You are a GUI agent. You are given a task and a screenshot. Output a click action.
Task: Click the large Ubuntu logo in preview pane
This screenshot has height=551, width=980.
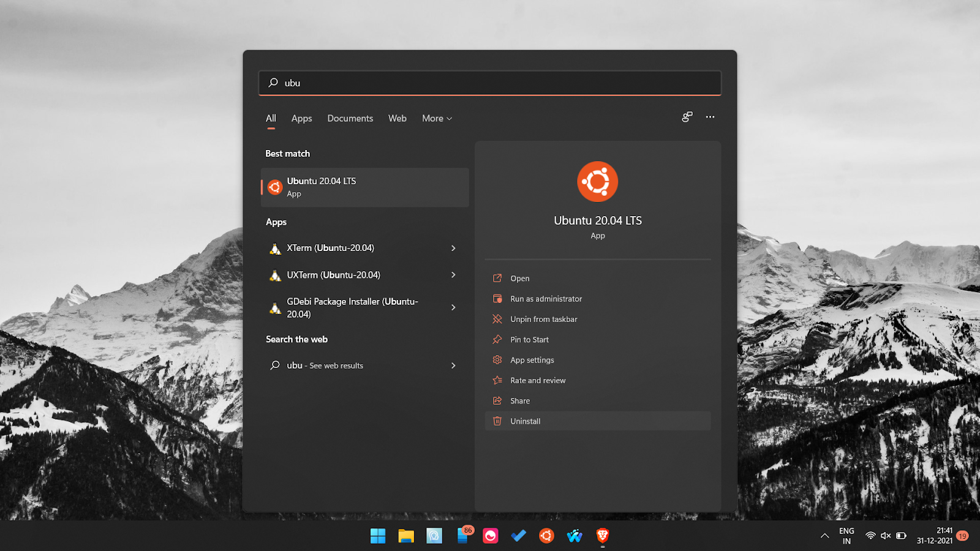tap(598, 182)
